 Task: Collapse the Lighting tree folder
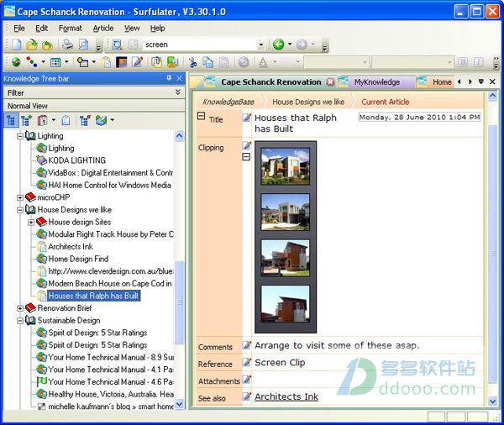20,136
